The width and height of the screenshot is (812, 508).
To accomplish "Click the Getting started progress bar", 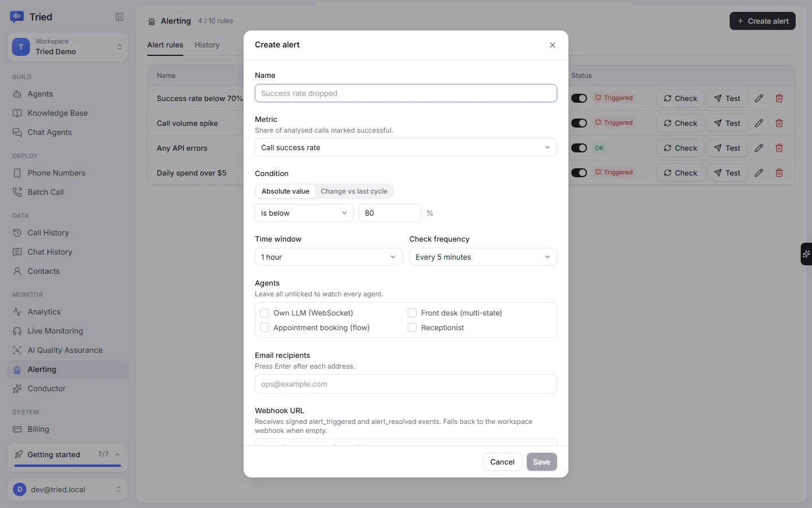I will pyautogui.click(x=68, y=466).
